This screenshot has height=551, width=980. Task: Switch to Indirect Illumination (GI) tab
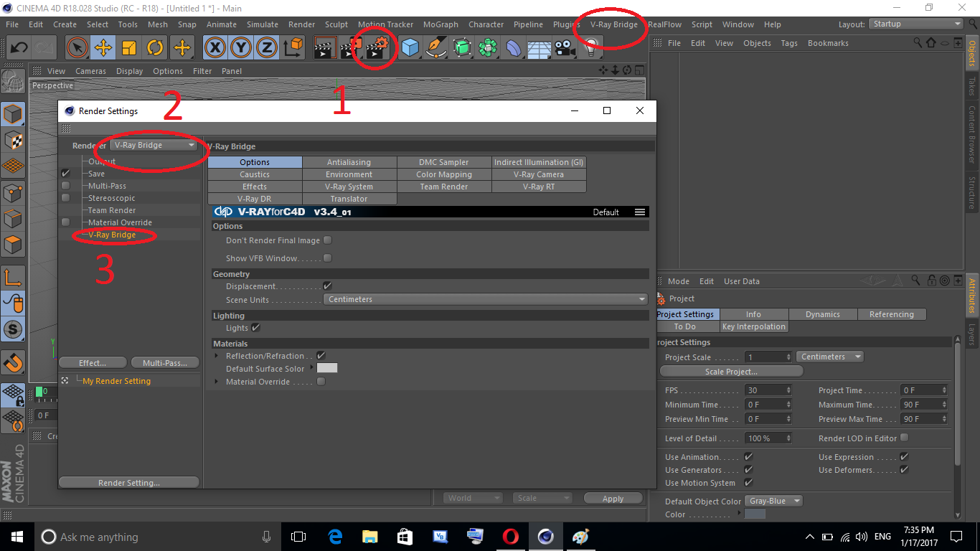point(539,162)
